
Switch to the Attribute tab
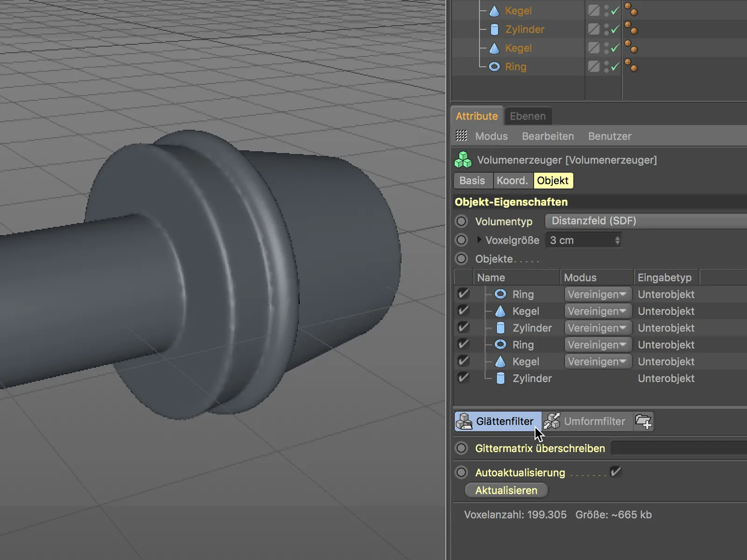pyautogui.click(x=477, y=116)
